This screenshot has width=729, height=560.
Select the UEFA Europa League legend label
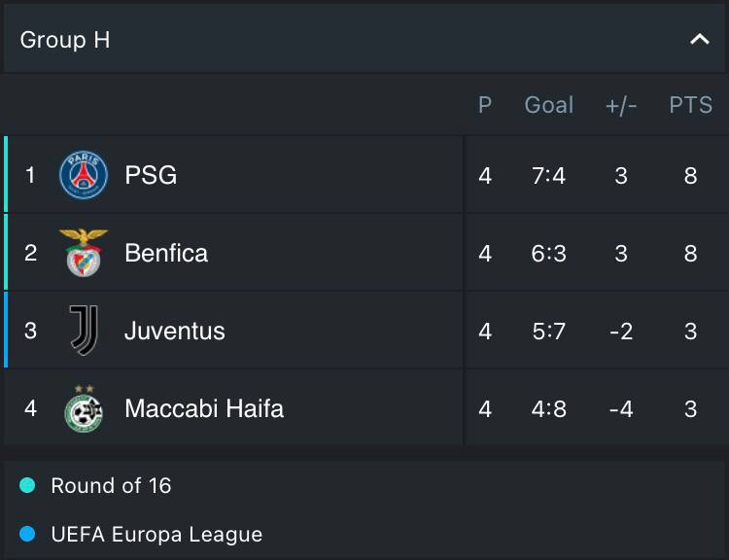click(156, 534)
